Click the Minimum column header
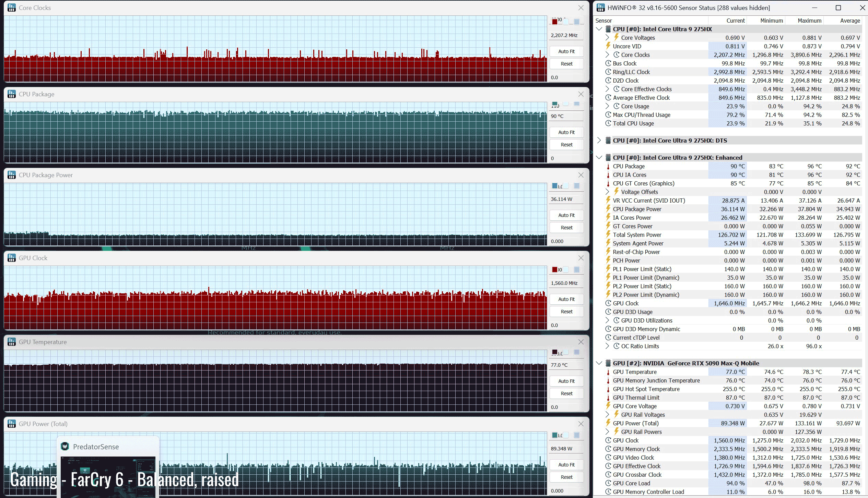 (771, 21)
